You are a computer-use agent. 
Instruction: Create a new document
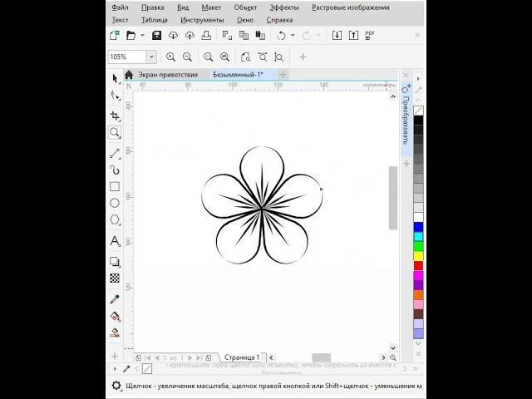[115, 35]
